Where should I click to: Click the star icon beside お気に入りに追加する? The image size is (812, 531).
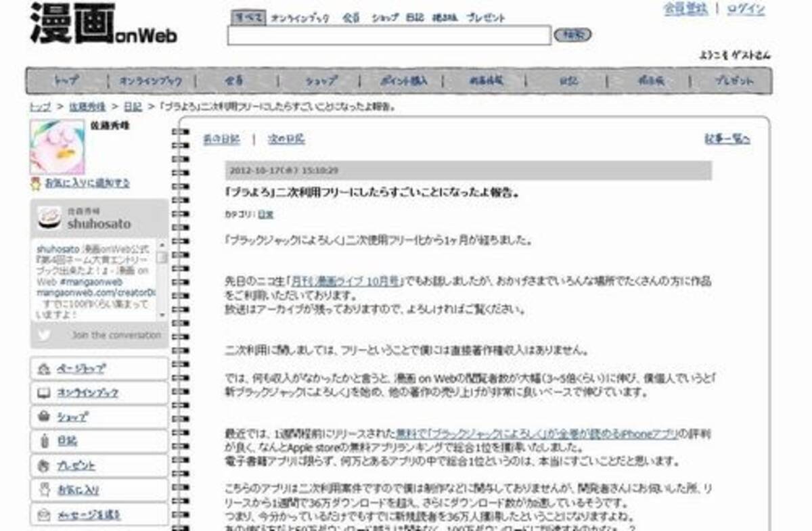pyautogui.click(x=36, y=183)
